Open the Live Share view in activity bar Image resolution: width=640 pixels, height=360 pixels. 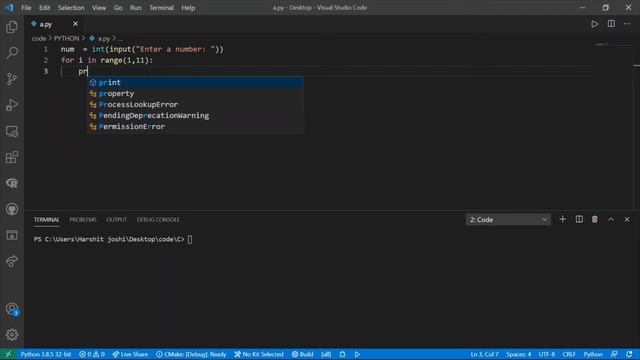point(12,261)
